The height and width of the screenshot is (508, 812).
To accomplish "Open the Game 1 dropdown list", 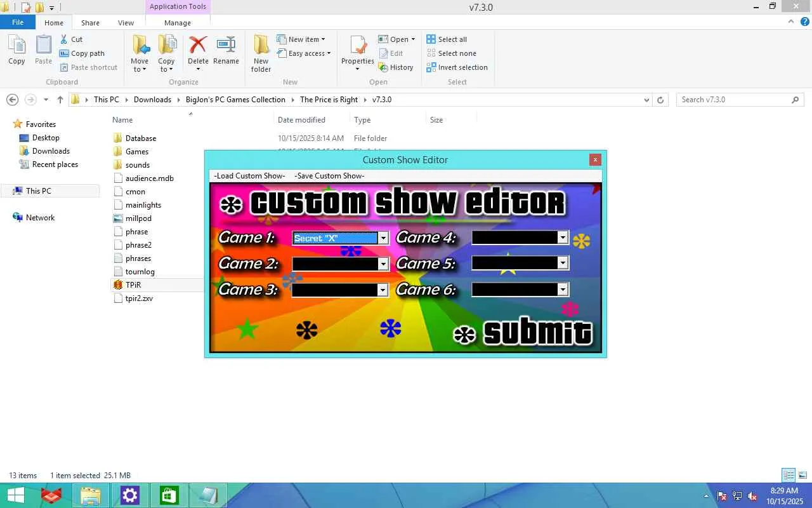I will coord(383,238).
